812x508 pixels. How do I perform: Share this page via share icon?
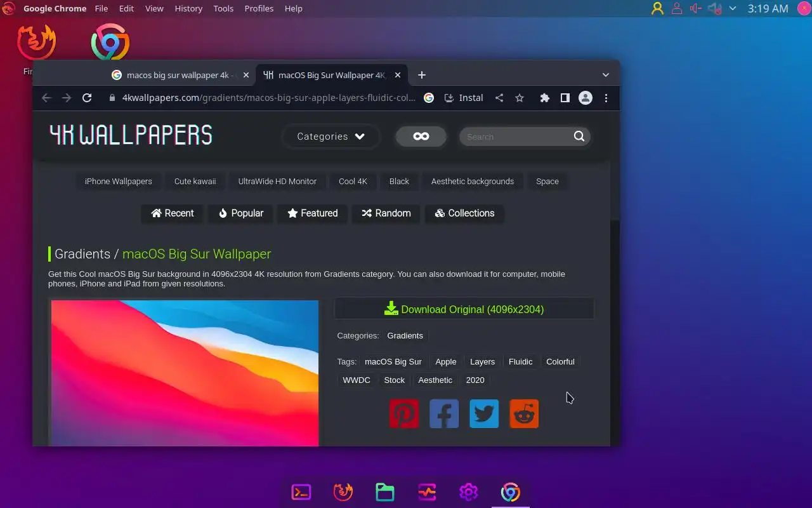pos(499,98)
